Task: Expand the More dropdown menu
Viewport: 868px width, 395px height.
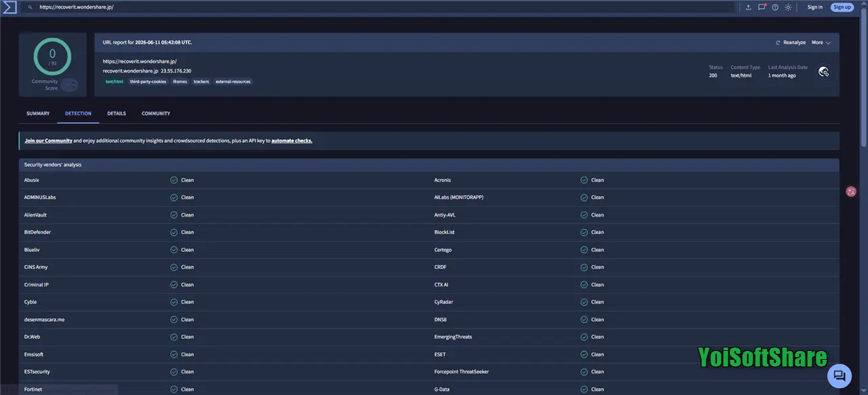Action: pos(821,42)
